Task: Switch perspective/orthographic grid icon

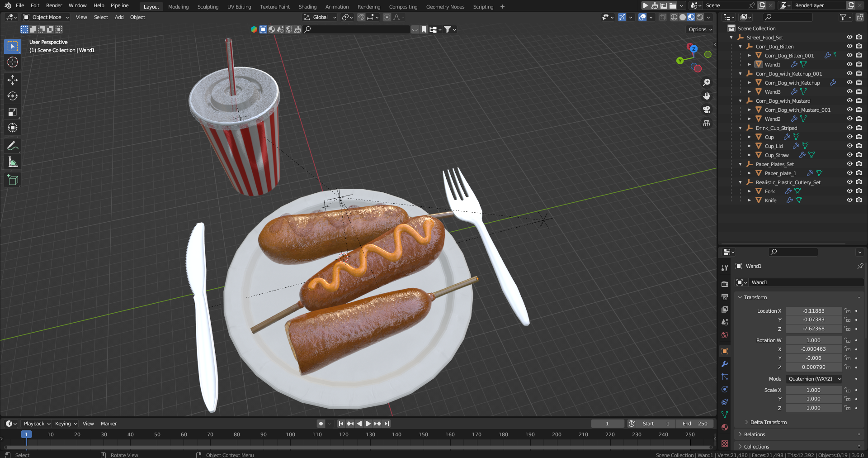Action: (707, 123)
